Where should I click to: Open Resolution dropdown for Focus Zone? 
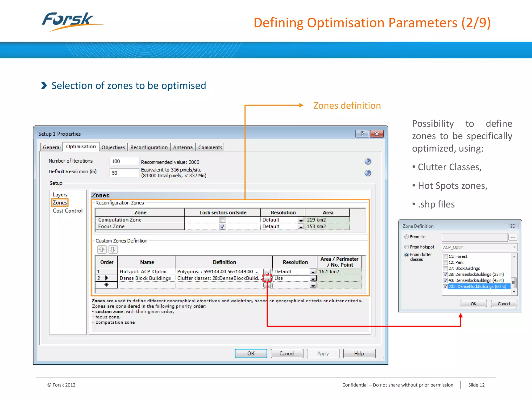pyautogui.click(x=301, y=227)
